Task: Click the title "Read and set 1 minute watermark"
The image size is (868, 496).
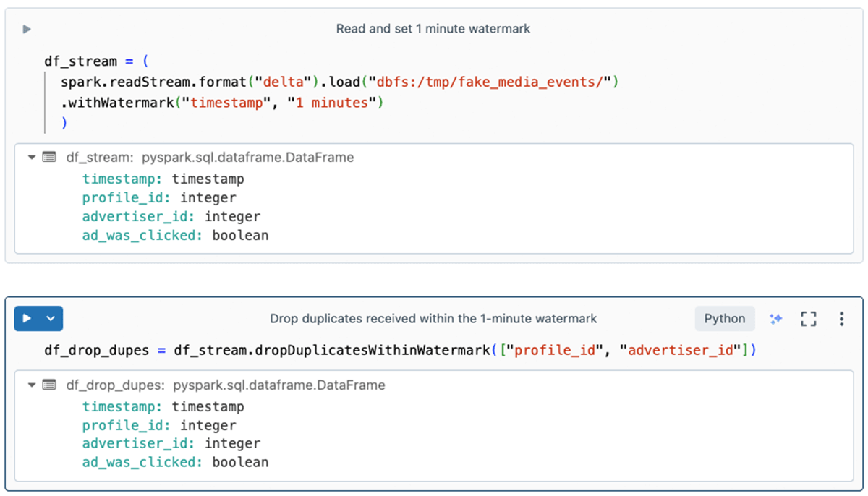Action: [433, 29]
